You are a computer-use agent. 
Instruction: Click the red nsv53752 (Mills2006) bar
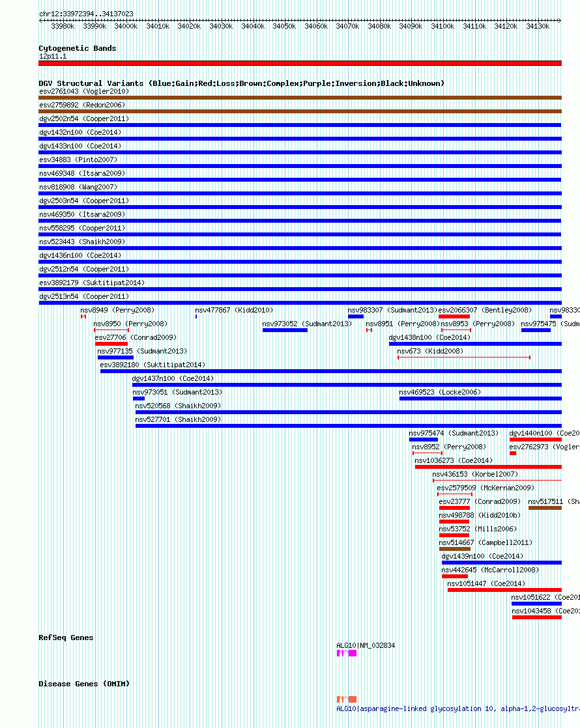454,535
